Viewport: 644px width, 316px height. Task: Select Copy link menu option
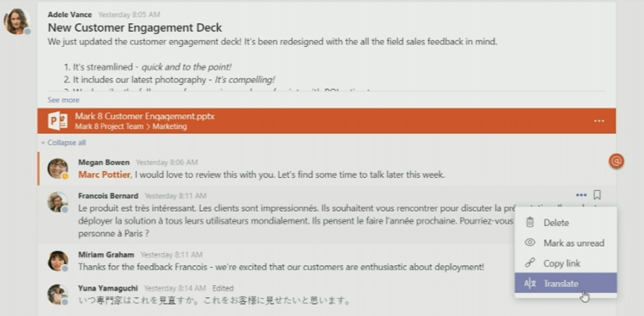coord(562,263)
